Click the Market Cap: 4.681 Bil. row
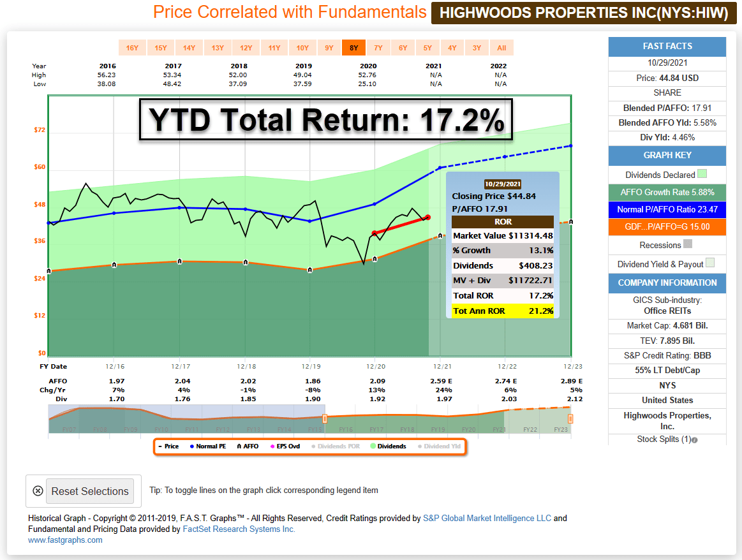The height and width of the screenshot is (560, 742). click(x=667, y=326)
